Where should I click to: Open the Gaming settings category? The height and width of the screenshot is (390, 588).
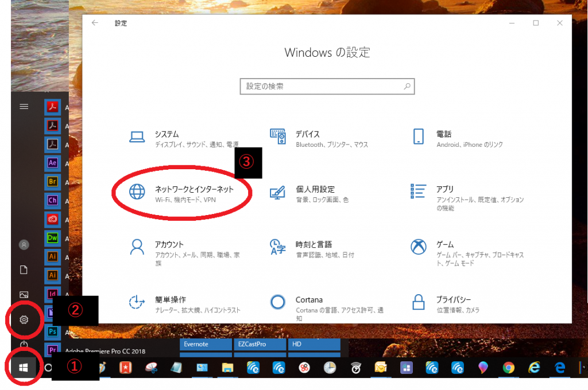444,248
